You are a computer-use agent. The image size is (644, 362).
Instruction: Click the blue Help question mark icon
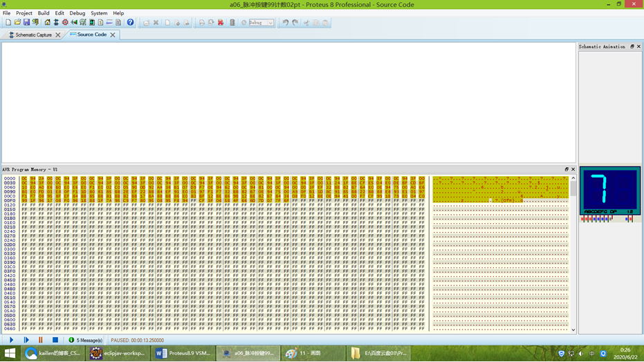click(130, 23)
